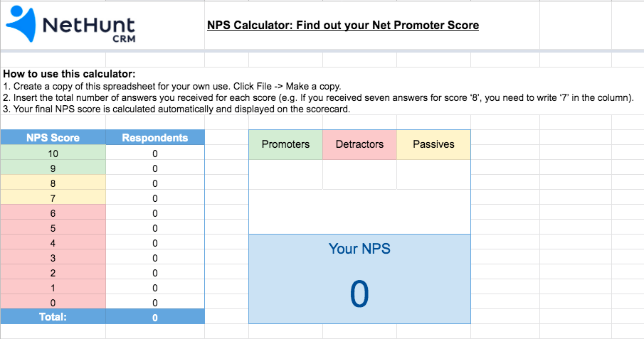
Task: Select the Respondents cell for score 8
Action: point(155,183)
